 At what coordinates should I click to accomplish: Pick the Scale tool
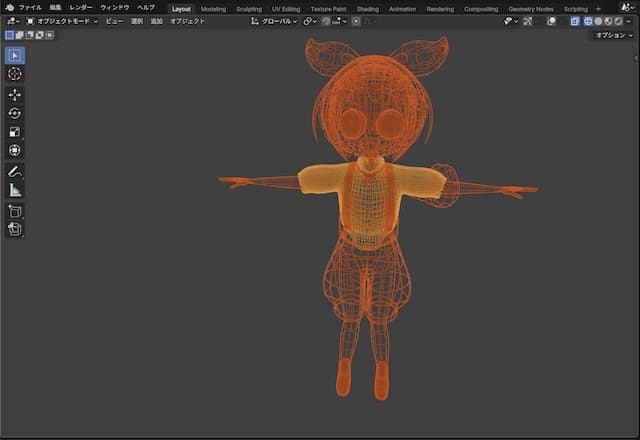pos(15,132)
